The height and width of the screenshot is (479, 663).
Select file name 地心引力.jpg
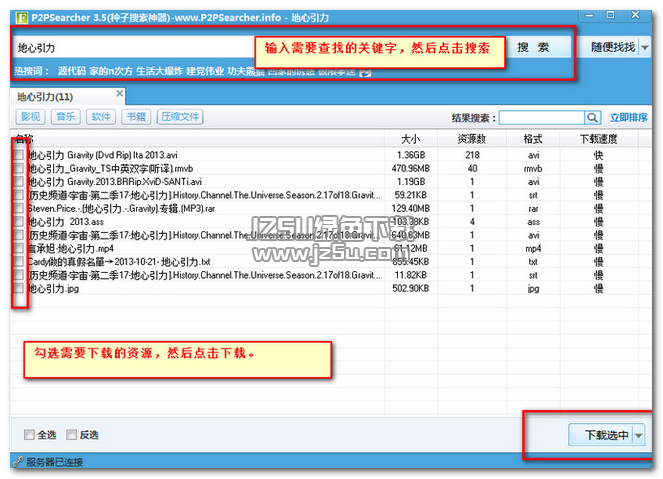53,288
